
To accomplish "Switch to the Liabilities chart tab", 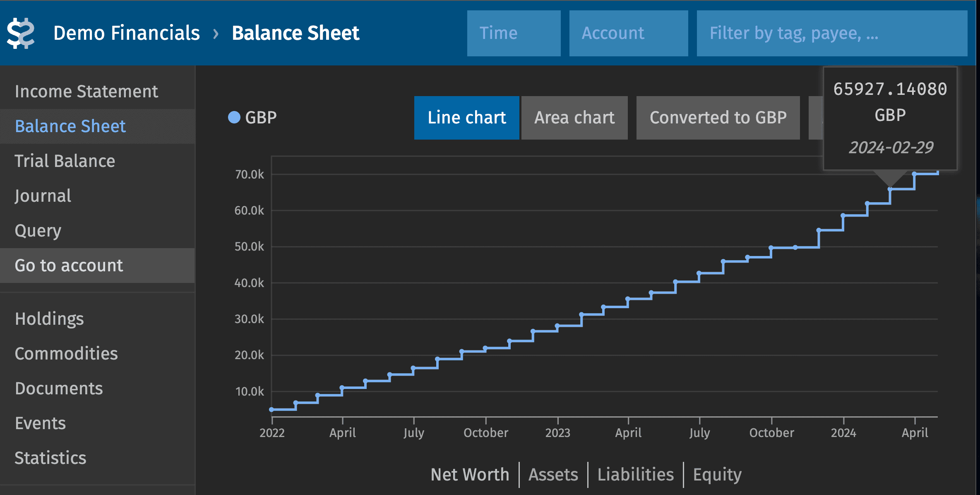I will [x=636, y=475].
